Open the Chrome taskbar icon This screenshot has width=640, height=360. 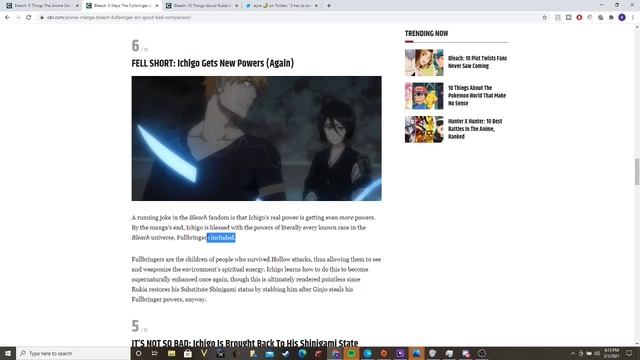pos(335,353)
